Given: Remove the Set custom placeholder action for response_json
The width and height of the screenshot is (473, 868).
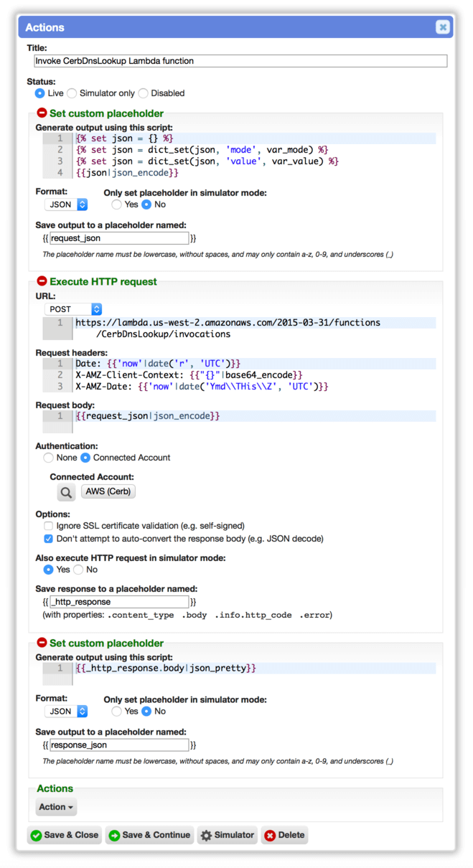Looking at the screenshot, I should (42, 643).
